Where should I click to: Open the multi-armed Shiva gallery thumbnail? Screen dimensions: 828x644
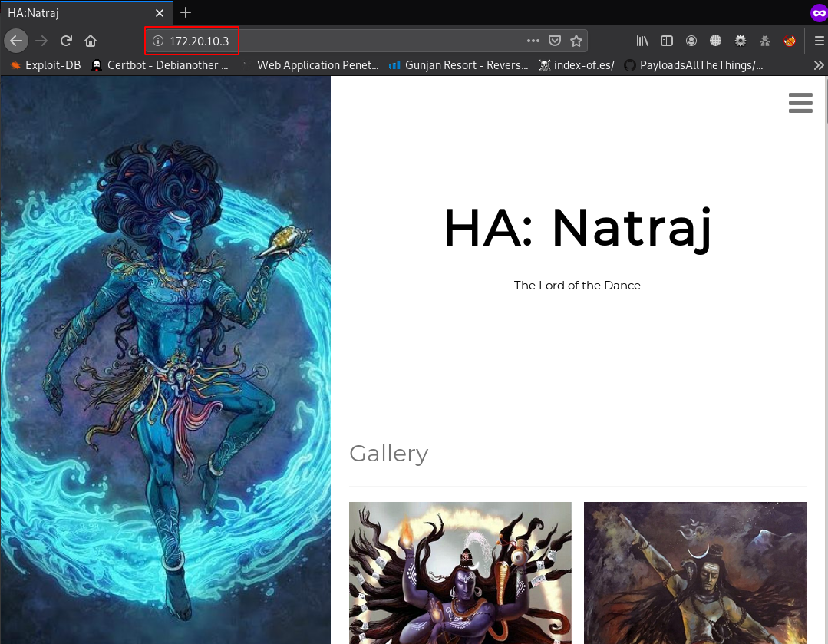[460, 573]
